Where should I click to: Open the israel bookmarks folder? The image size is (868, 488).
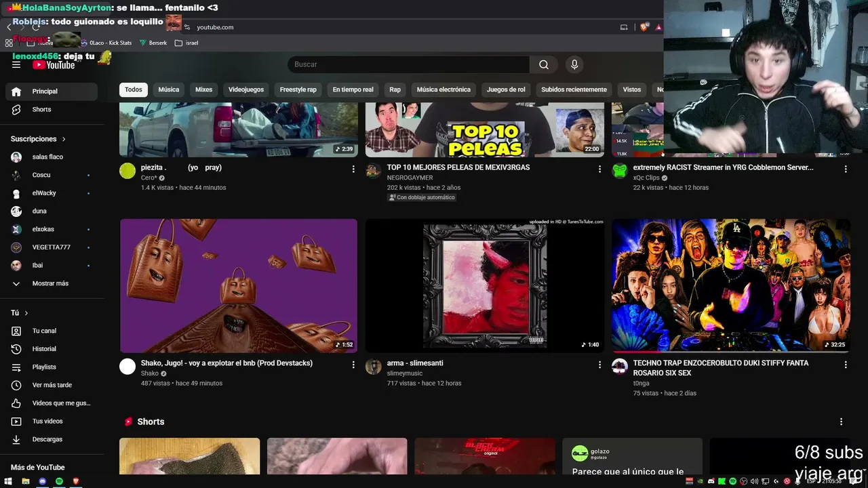coord(186,43)
